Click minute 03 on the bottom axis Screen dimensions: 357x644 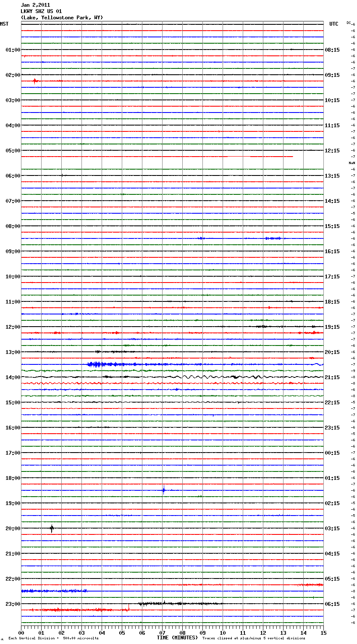(x=81, y=633)
